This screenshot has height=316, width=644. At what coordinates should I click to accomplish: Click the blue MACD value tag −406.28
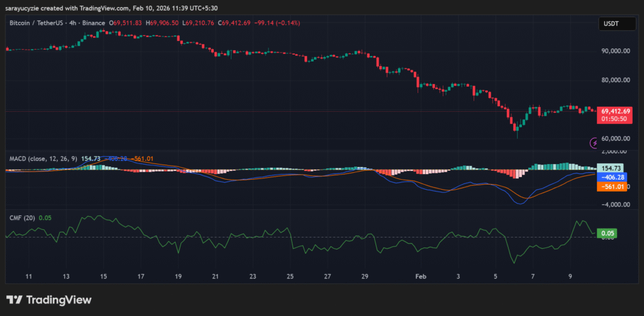[x=611, y=177]
